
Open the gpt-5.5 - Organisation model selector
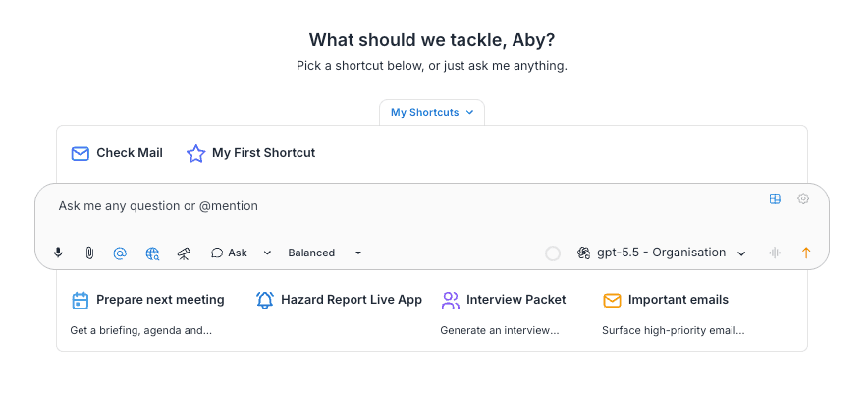coord(662,253)
